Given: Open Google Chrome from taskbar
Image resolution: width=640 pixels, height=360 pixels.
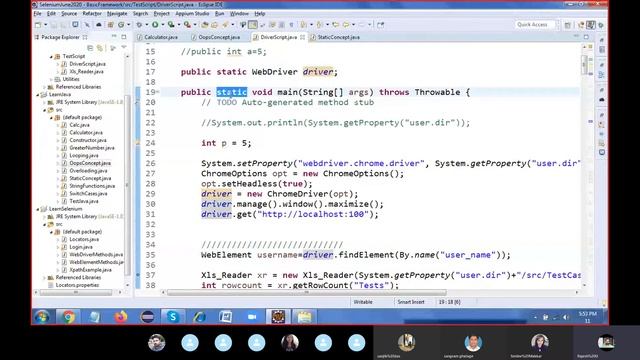Looking at the screenshot, I should tap(68, 317).
